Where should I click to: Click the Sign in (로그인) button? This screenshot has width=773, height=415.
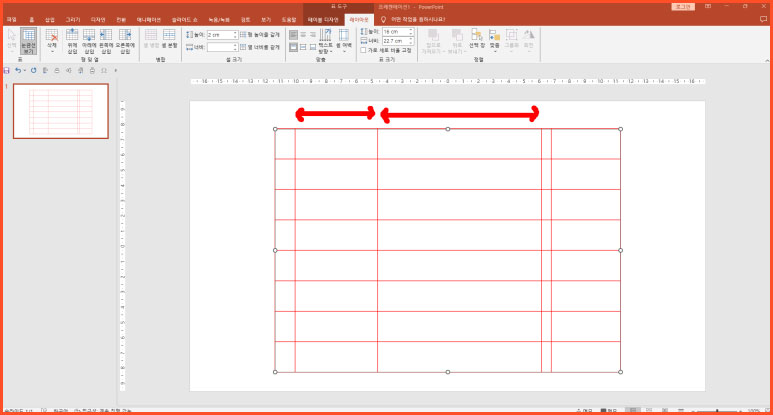pos(683,6)
